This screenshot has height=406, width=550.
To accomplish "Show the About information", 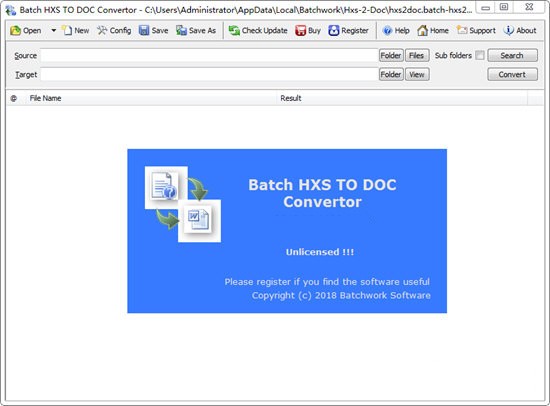I will click(520, 31).
